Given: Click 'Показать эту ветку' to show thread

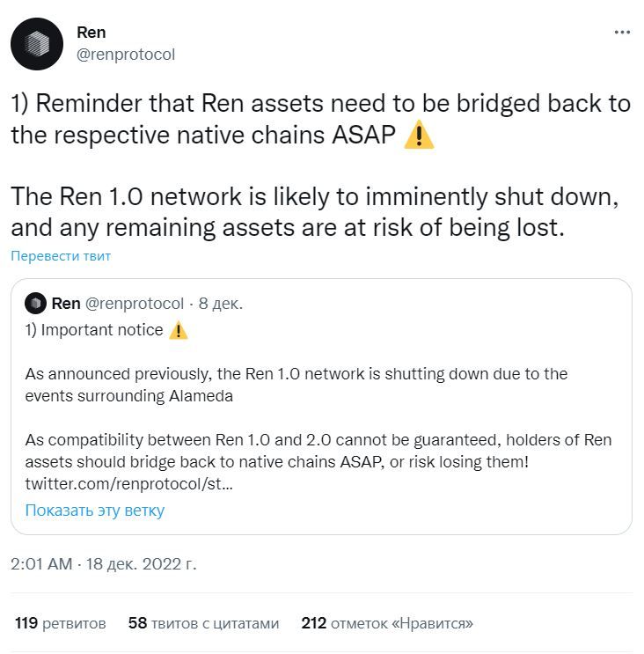Looking at the screenshot, I should 94,511.
